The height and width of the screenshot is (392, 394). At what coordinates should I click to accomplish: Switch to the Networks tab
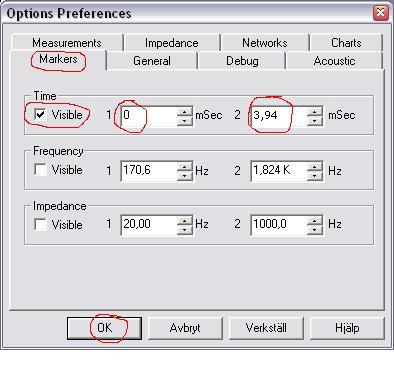[x=265, y=43]
